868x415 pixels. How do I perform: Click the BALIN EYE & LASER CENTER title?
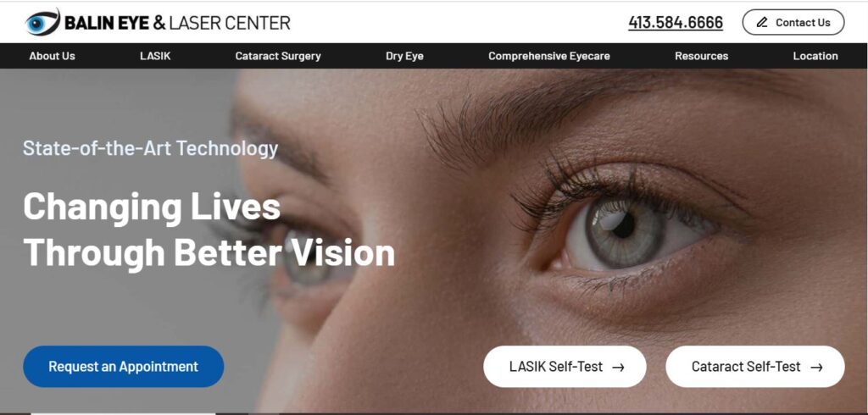177,23
